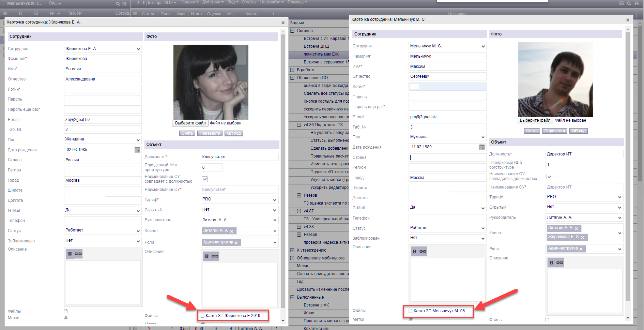644x330 pixels.
Task: Click bold icon in Мельничук's employee description
Action: point(414,252)
